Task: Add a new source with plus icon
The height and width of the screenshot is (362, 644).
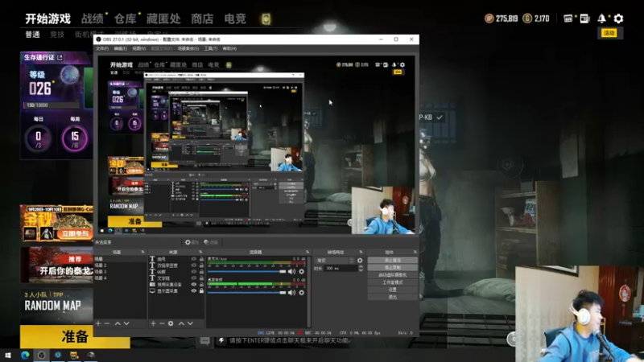Action: 153,323
